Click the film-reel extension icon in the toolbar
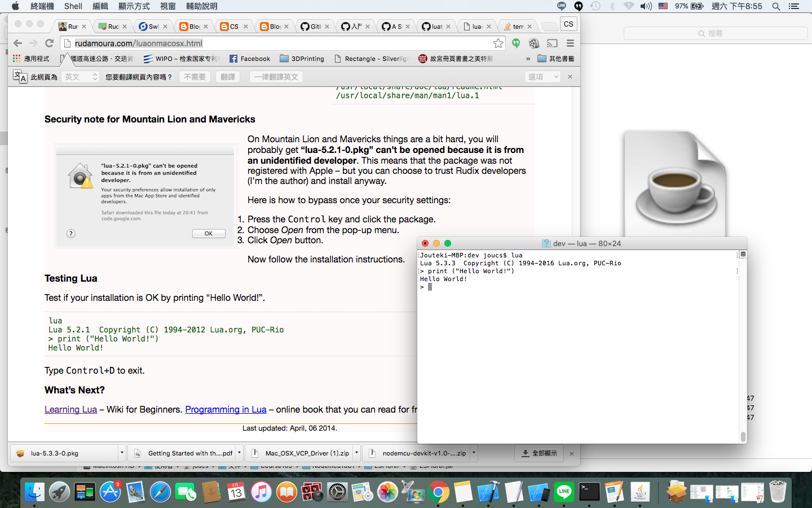812x508 pixels. pyautogui.click(x=534, y=43)
